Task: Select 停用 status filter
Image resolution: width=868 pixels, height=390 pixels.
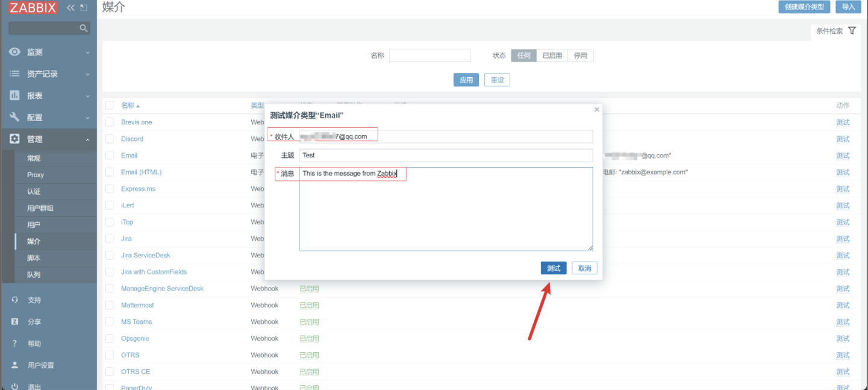Action: [580, 55]
